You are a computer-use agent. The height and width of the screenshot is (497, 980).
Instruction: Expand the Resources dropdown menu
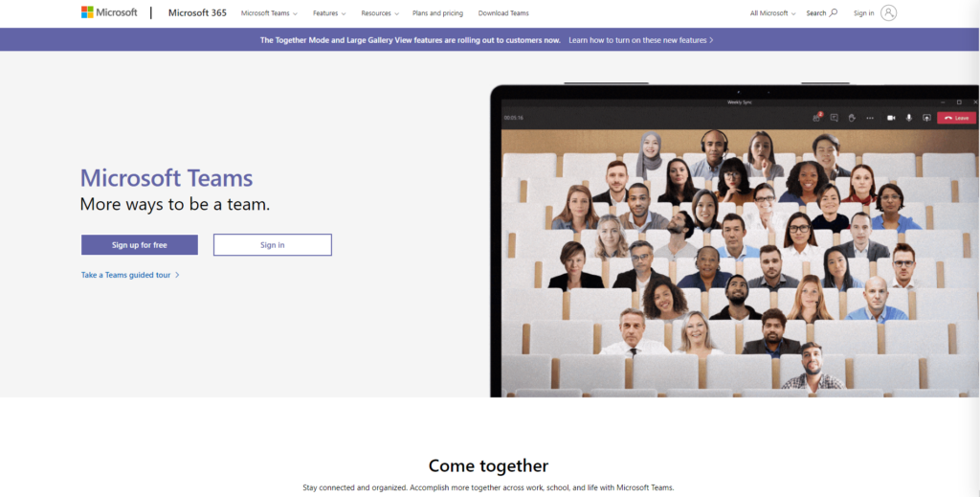click(379, 13)
